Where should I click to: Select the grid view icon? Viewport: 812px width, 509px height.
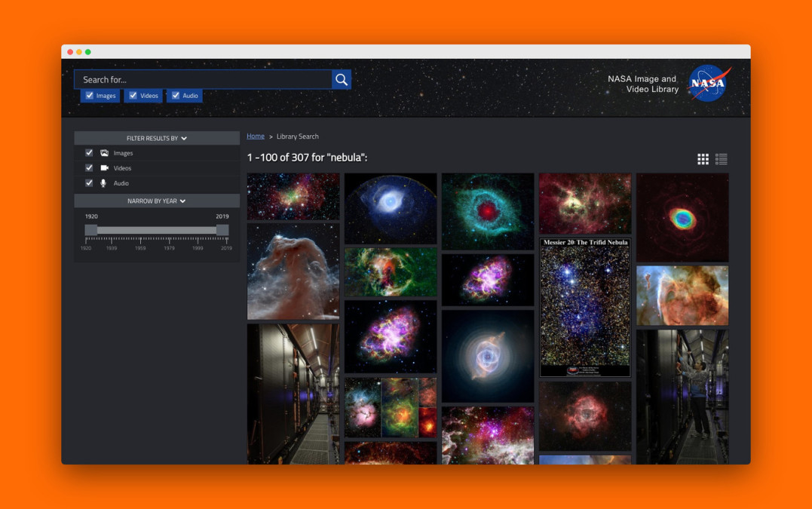[x=703, y=159]
